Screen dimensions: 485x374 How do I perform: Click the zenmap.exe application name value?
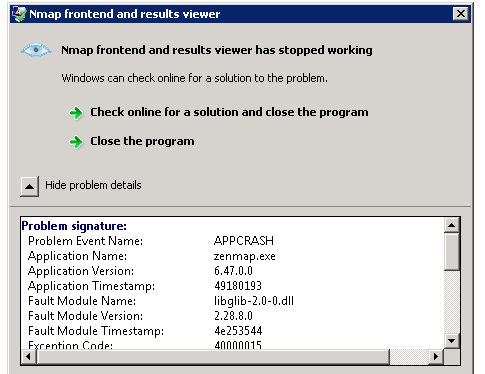245,256
